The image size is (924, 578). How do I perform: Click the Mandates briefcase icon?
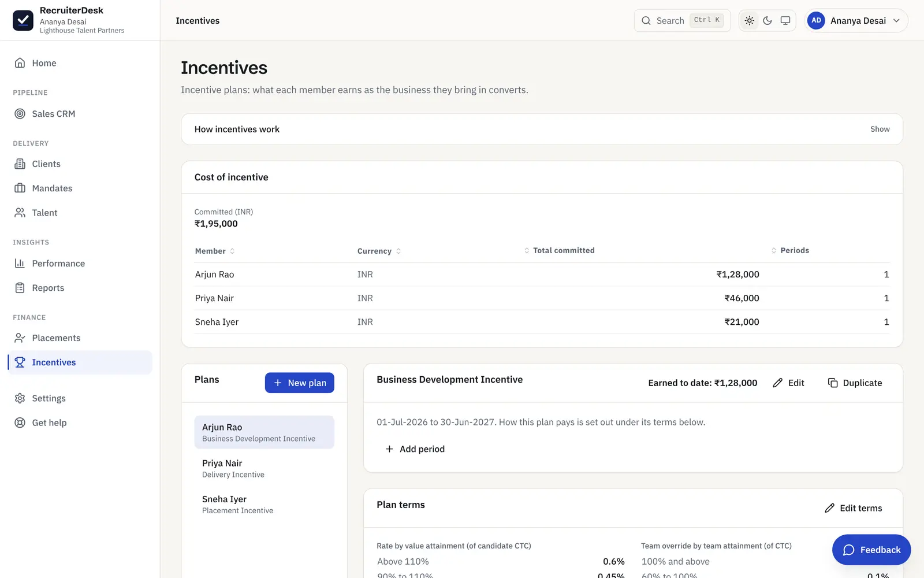click(20, 188)
